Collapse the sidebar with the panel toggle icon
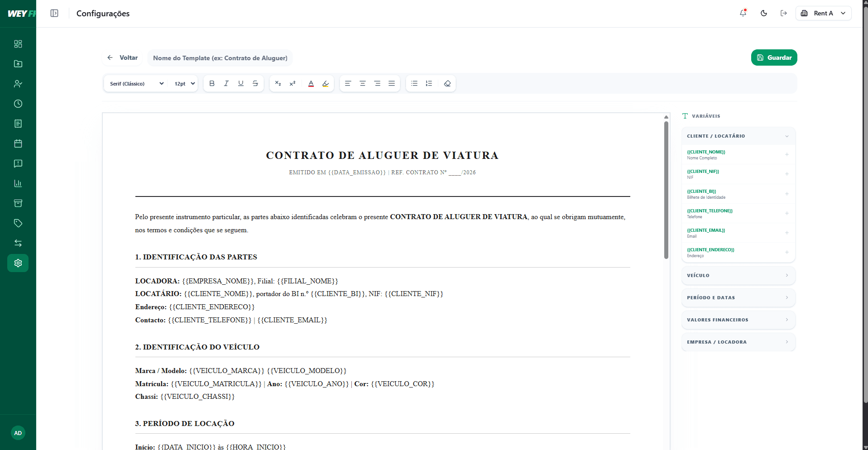Image resolution: width=868 pixels, height=450 pixels. click(x=54, y=13)
